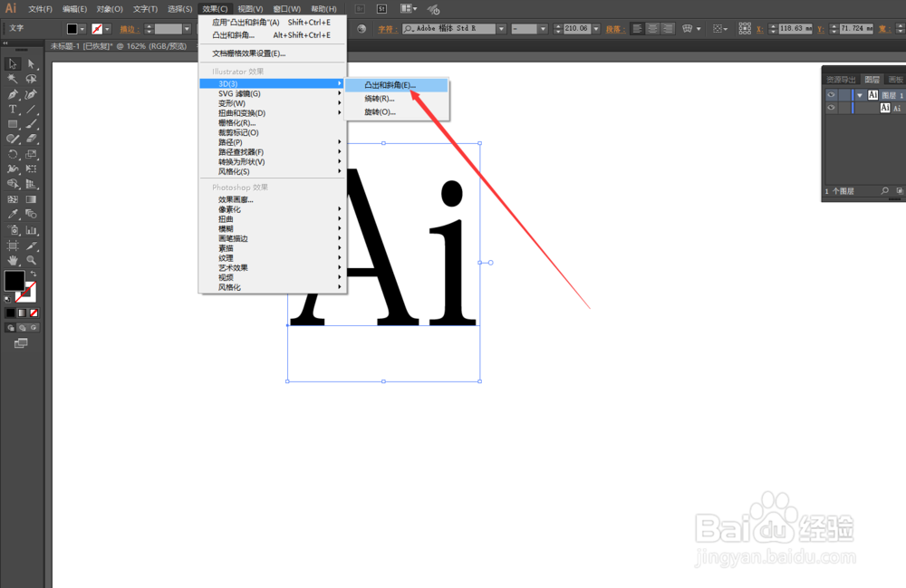This screenshot has width=906, height=588.
Task: Choose the Rectangle tool
Action: click(13, 123)
